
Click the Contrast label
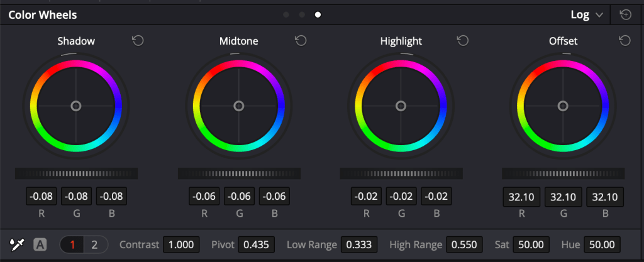139,245
